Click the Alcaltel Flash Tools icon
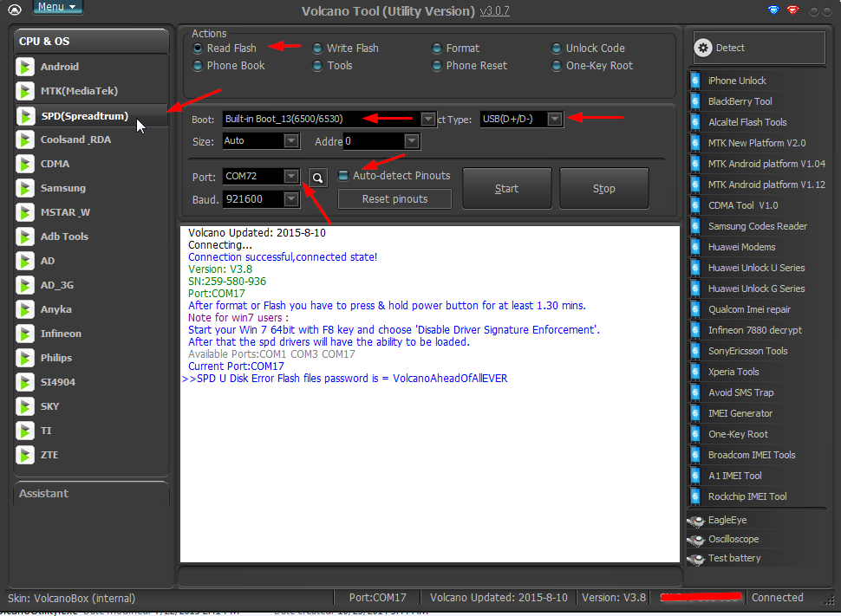The height and width of the screenshot is (616, 841). coord(695,122)
